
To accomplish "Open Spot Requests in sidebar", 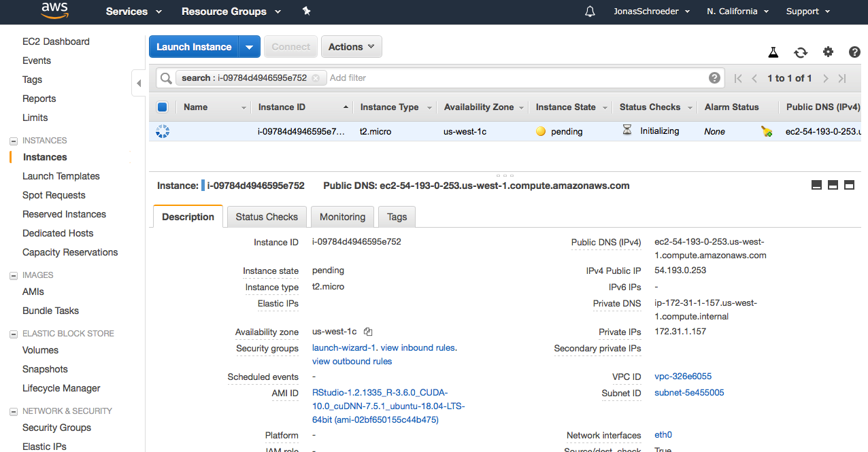I will pyautogui.click(x=54, y=195).
